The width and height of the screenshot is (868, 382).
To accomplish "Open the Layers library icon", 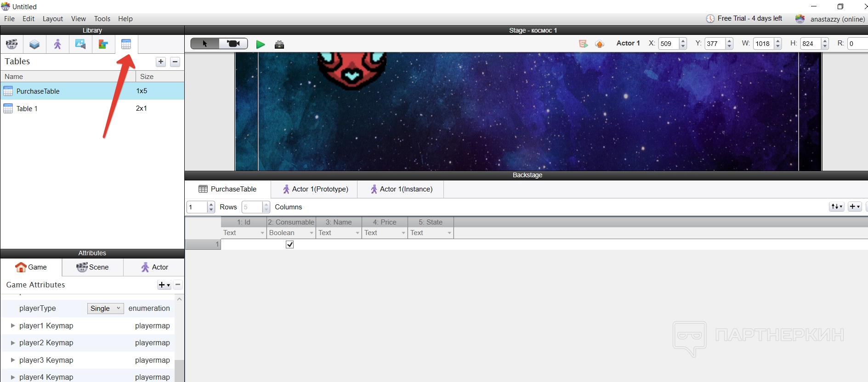I will point(34,45).
